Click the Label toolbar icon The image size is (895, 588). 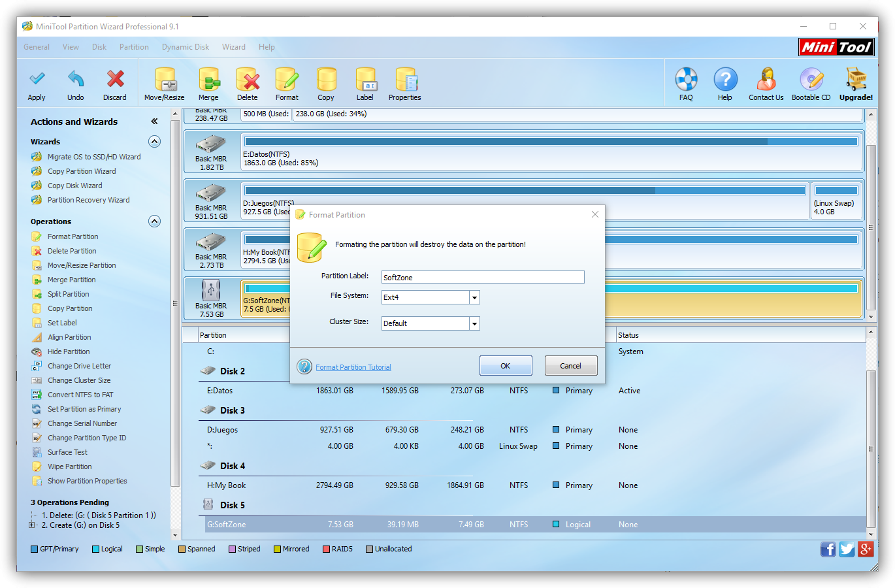click(x=365, y=80)
